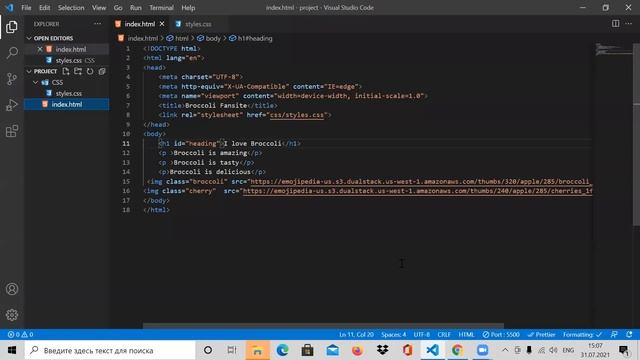The image size is (640, 360).
Task: Click the Prettier status bar item
Action: click(x=541, y=335)
